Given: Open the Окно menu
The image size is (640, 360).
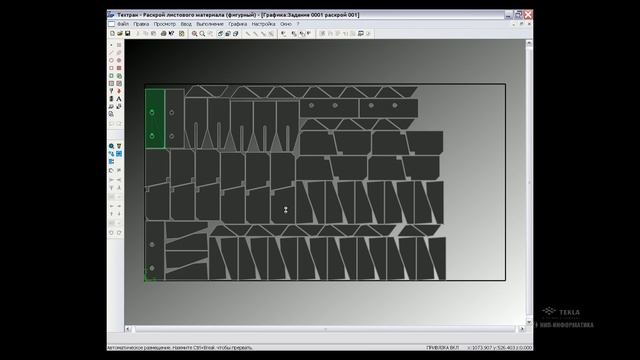Looking at the screenshot, I should (x=286, y=24).
